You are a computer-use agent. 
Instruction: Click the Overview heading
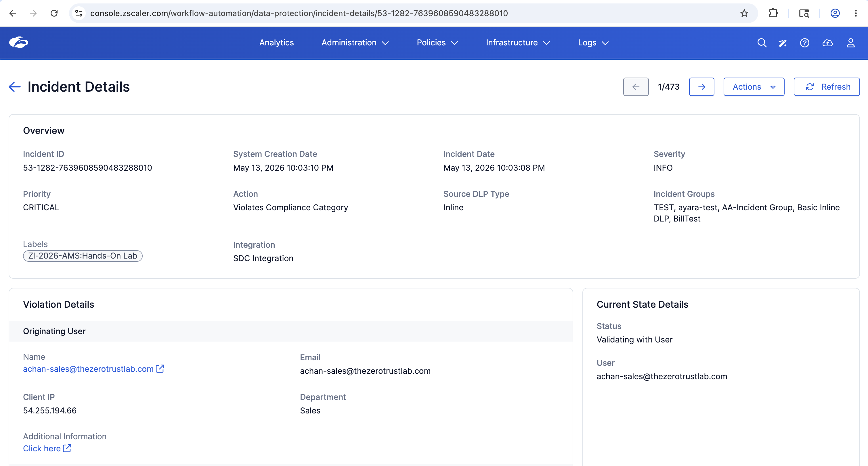pos(44,131)
